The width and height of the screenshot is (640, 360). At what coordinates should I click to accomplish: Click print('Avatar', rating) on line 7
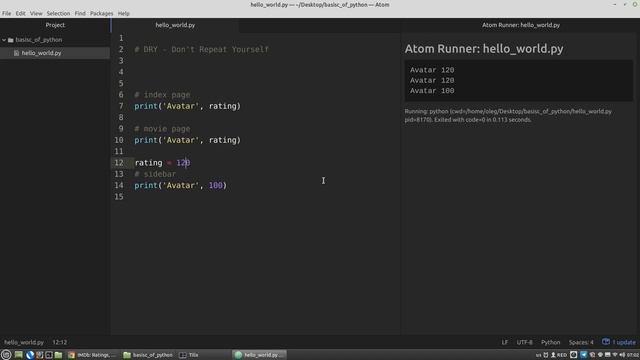[x=188, y=106]
